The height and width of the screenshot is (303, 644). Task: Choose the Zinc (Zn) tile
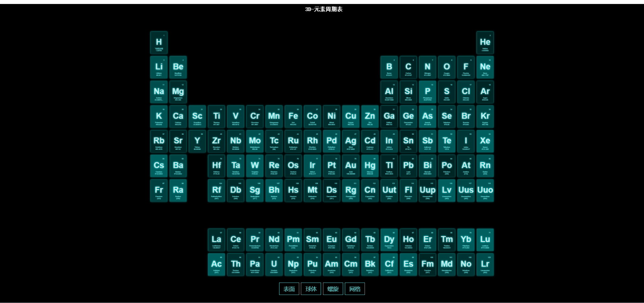click(x=370, y=117)
